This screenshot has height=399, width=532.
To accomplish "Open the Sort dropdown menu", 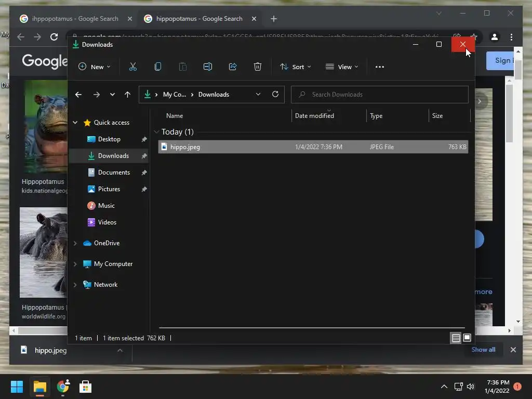I will (x=295, y=67).
